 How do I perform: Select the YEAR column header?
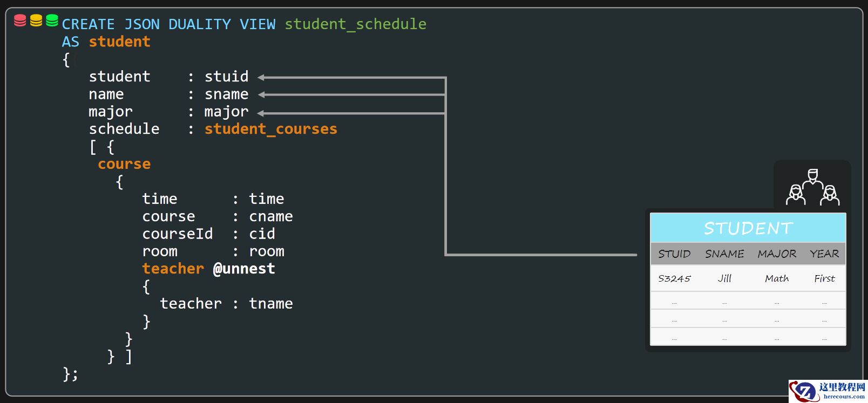[824, 254]
